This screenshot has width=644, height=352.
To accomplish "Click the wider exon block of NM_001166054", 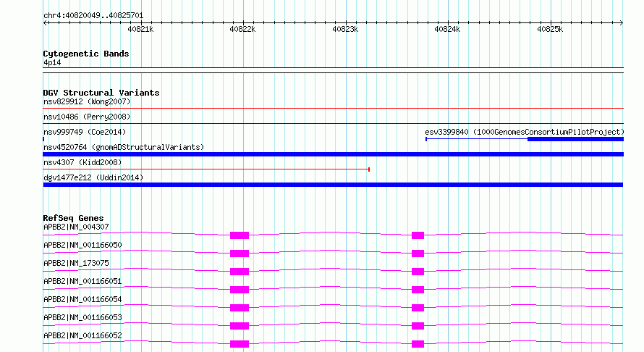I will click(240, 308).
